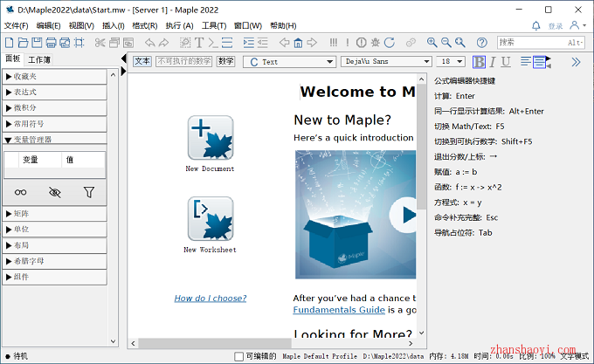Click the copy icon in the toolbar

click(x=114, y=43)
